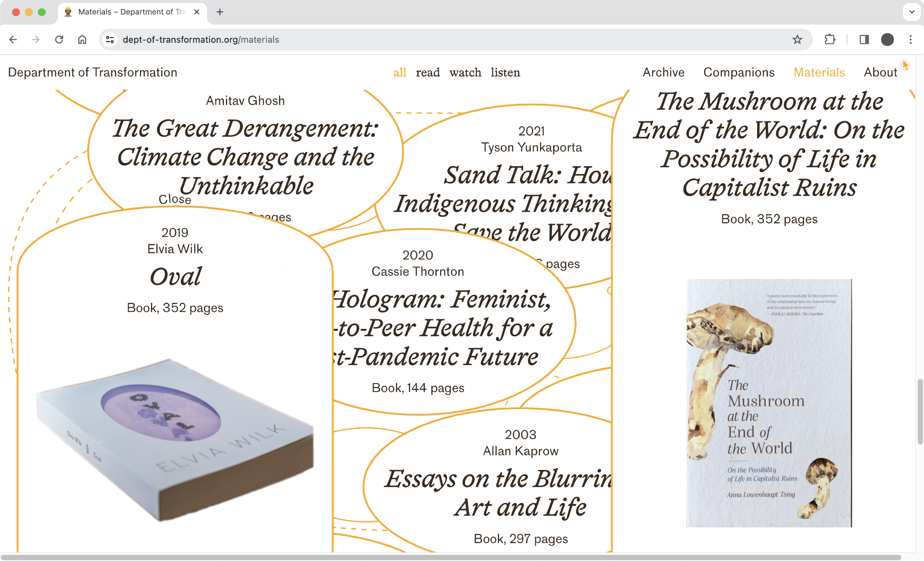Image resolution: width=924 pixels, height=561 pixels.
Task: Click the Department of Transformation home link
Action: (x=93, y=72)
